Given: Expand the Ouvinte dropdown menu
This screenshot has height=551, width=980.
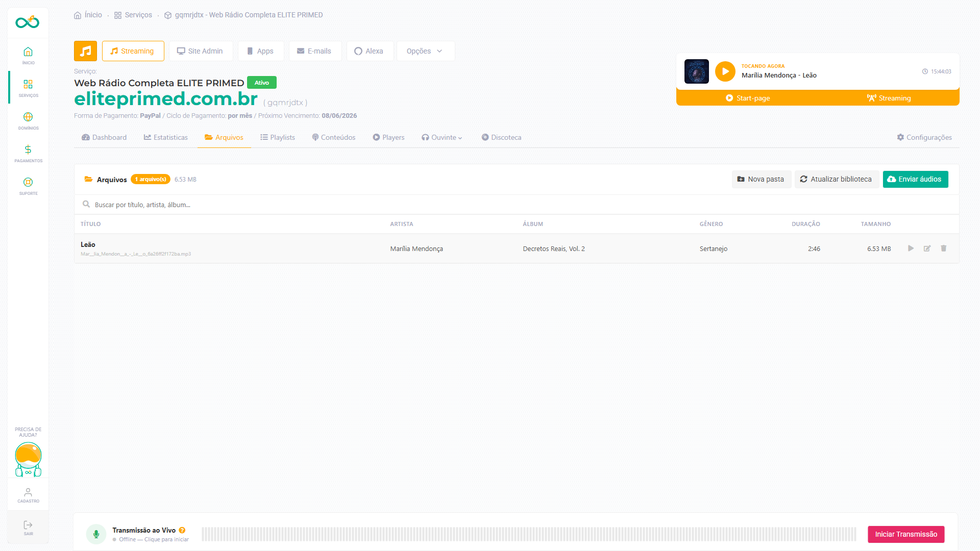Looking at the screenshot, I should click(442, 137).
